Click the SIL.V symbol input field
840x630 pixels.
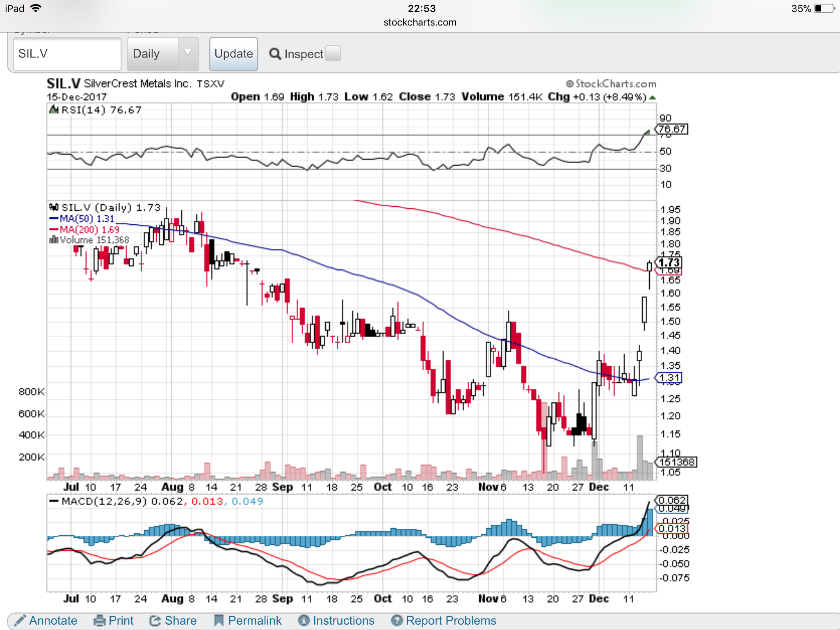point(67,54)
